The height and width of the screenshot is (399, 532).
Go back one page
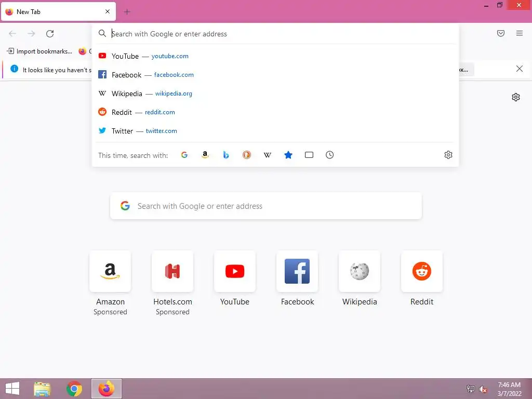(x=12, y=34)
